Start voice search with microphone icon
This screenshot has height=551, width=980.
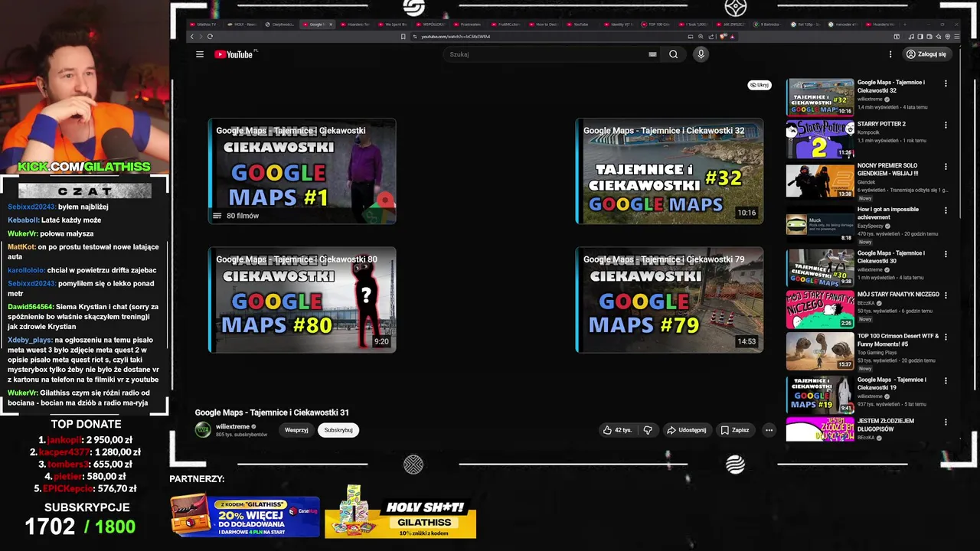(x=701, y=54)
